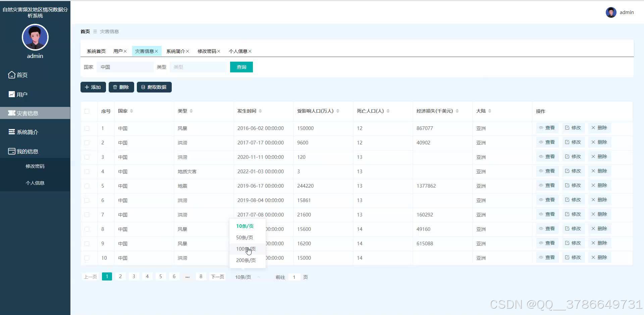This screenshot has height=315, width=644.
Task: Click 删除 for row 3
Action: coord(599,156)
